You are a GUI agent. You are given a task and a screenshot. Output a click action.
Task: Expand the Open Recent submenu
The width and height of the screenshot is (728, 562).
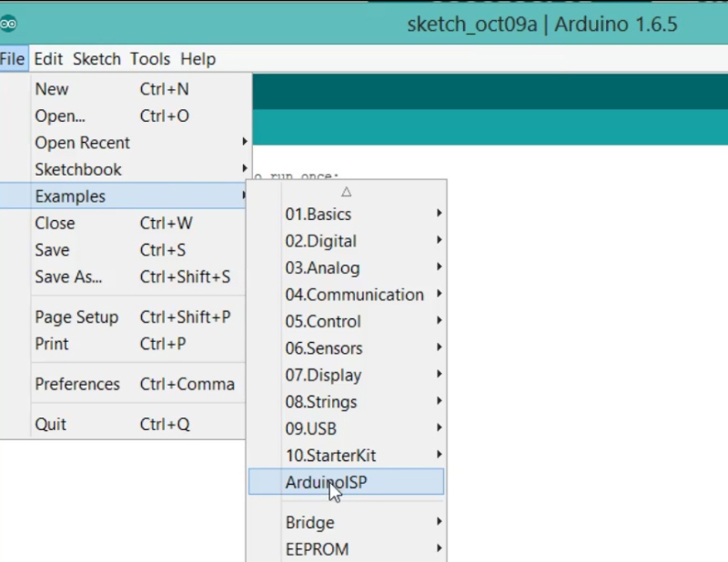point(82,143)
